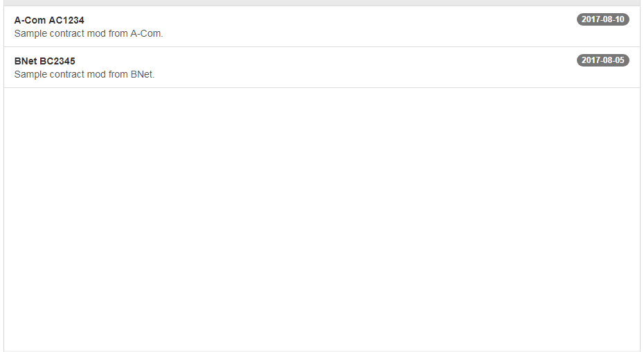Open the A-Com AC1234 contract title
Image resolution: width=644 pixels, height=352 pixels.
point(49,20)
